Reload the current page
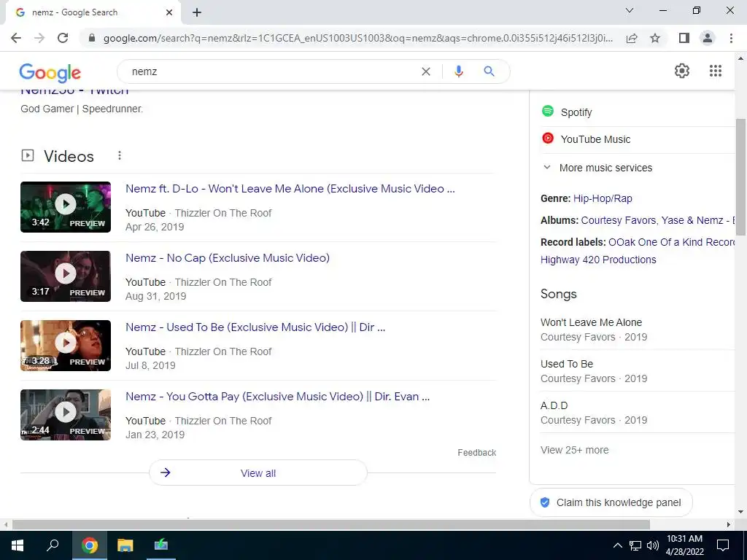Image resolution: width=747 pixels, height=560 pixels. point(63,38)
